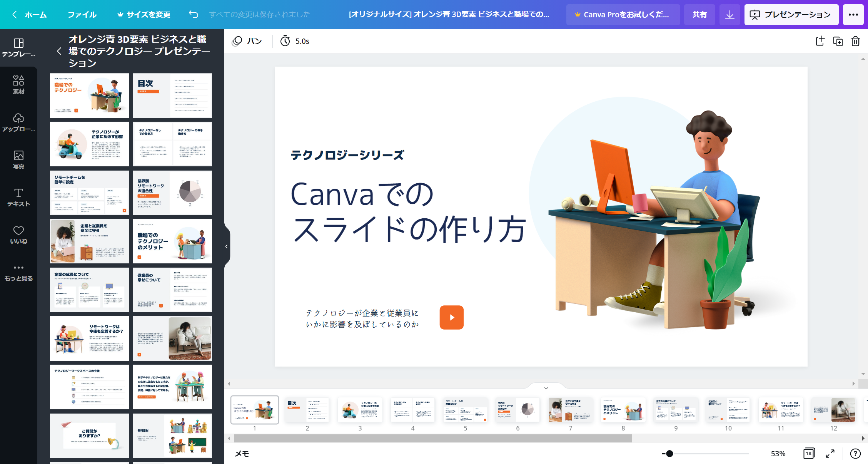The width and height of the screenshot is (868, 464).
Task: Open the three-dot more menu in header
Action: pos(853,15)
